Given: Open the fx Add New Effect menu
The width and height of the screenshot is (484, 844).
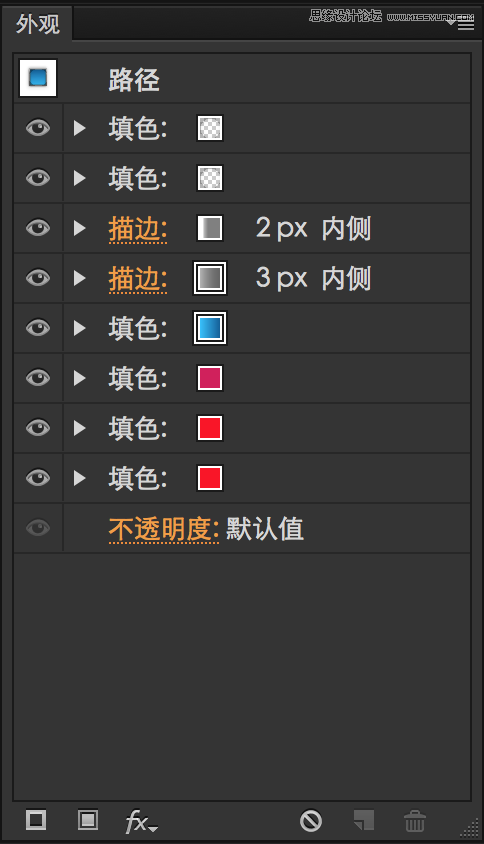Looking at the screenshot, I should pyautogui.click(x=141, y=821).
